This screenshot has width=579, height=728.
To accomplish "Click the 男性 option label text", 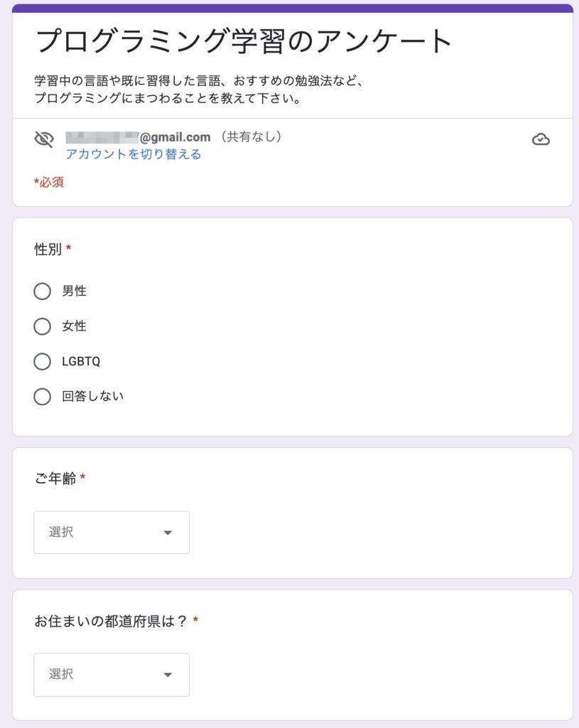I will (74, 291).
